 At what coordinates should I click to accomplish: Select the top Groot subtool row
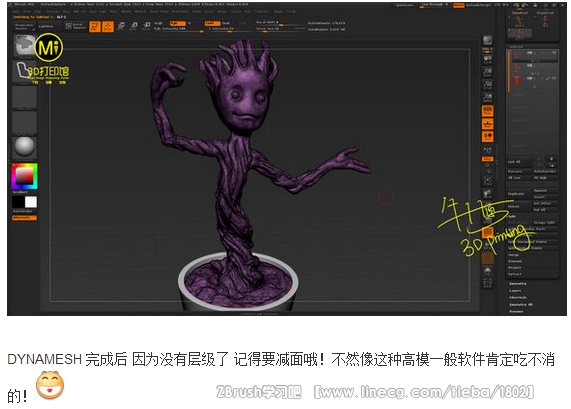(535, 56)
